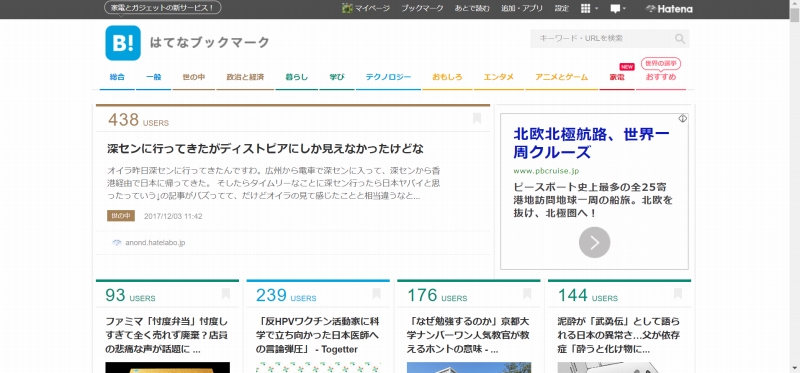Open the Hatena services grid icon
800x373 pixels.
586,9
